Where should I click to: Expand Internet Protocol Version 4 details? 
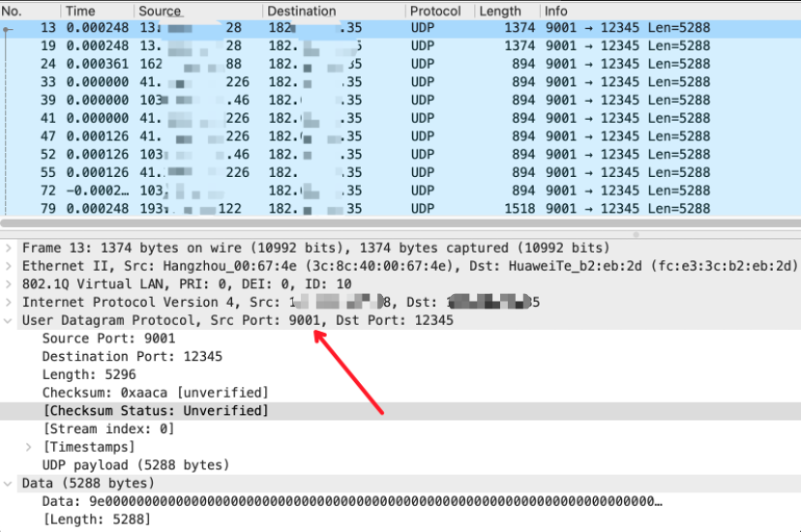tap(9, 302)
